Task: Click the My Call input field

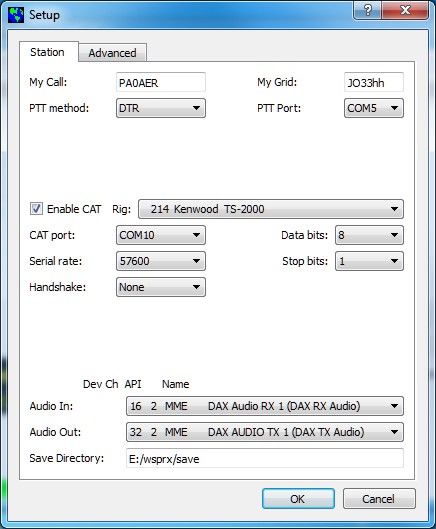Action: [161, 82]
